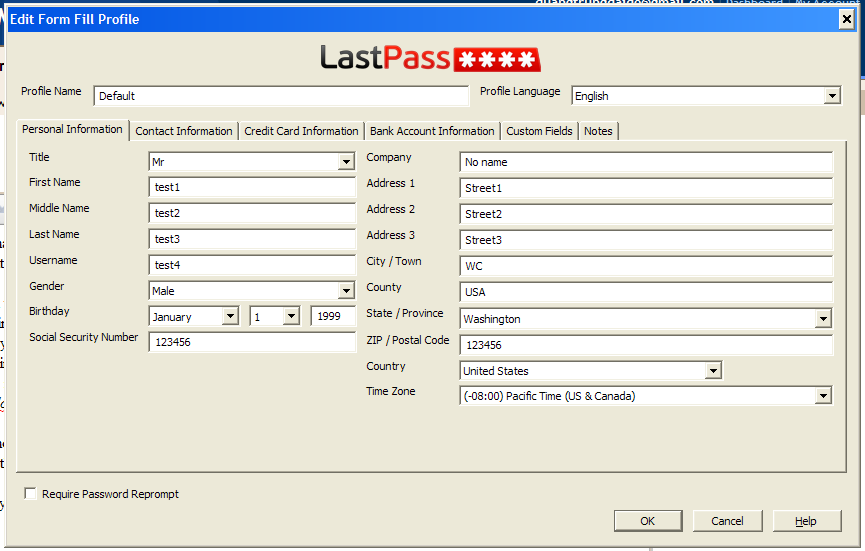Close the Edit Form Fill Profile dialog
Viewport: 865px width, 551px height.
(x=847, y=20)
